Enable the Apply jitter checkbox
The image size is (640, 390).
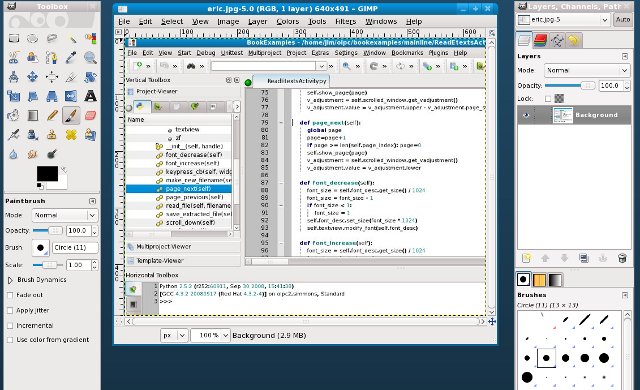click(x=10, y=310)
